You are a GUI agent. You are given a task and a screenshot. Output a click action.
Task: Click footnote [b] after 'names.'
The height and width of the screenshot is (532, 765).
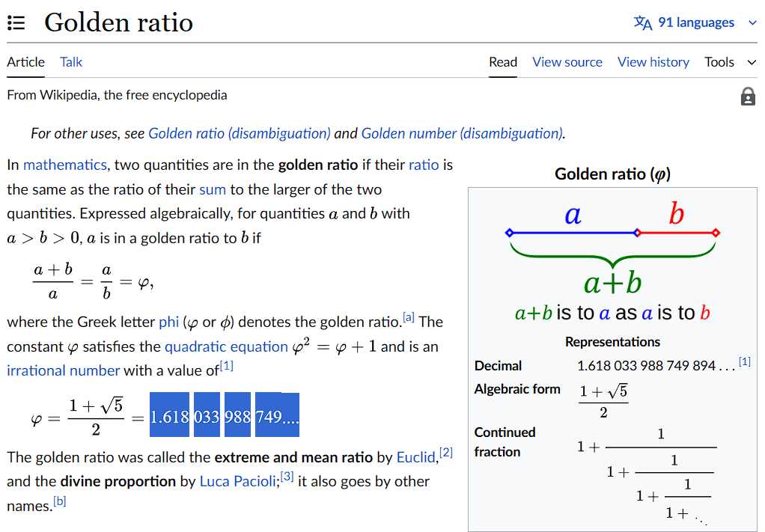60,501
